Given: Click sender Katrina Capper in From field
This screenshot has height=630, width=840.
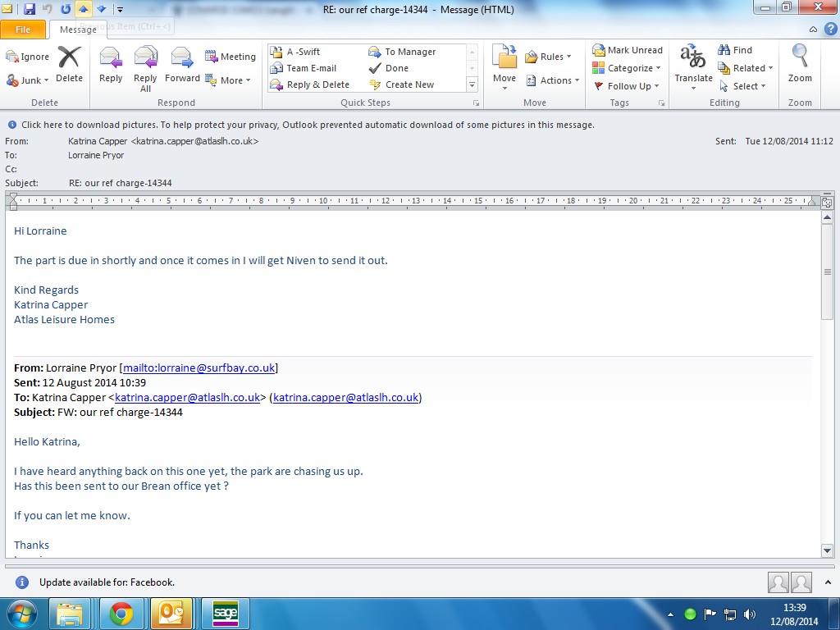Looking at the screenshot, I should tap(163, 141).
